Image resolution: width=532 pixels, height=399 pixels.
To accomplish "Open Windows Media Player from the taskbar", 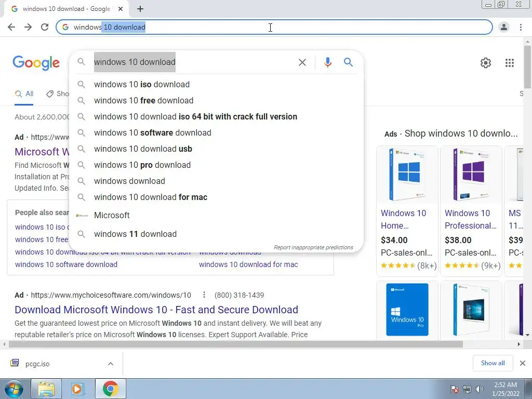I will coord(77,389).
